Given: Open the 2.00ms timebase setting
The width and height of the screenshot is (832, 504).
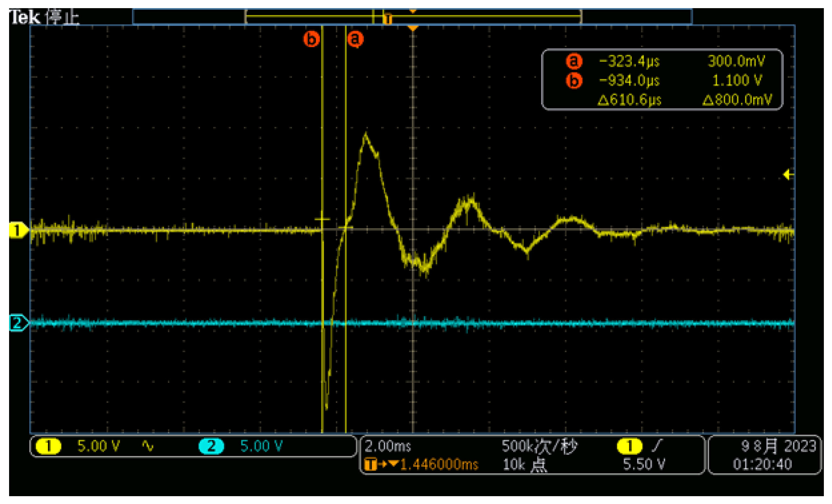Looking at the screenshot, I should (x=388, y=446).
